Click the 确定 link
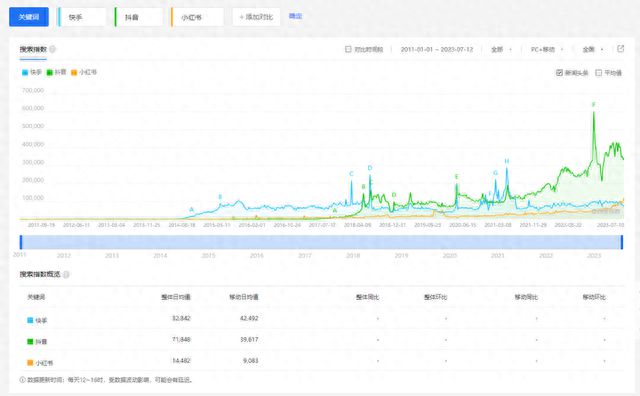This screenshot has height=396, width=640. (x=295, y=16)
